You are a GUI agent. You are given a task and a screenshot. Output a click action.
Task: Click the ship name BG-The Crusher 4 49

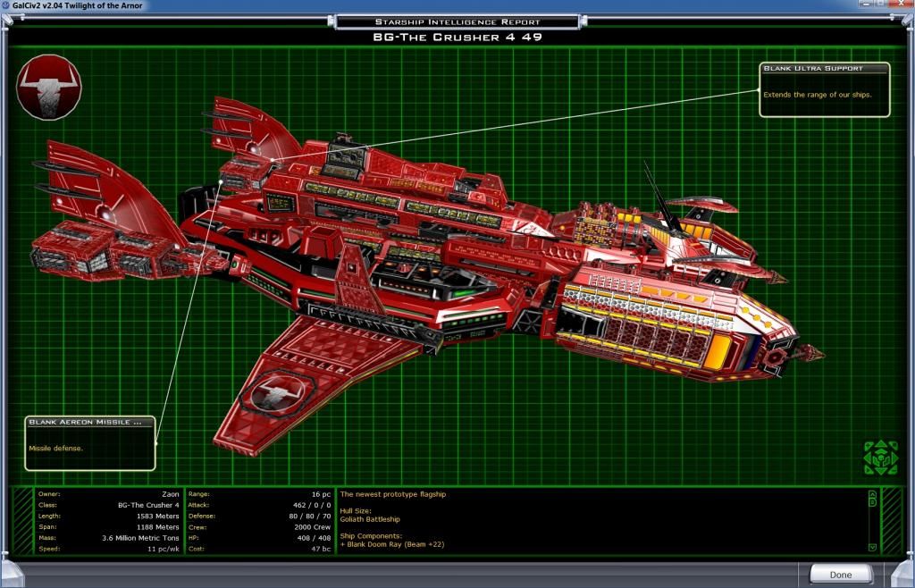click(x=457, y=37)
